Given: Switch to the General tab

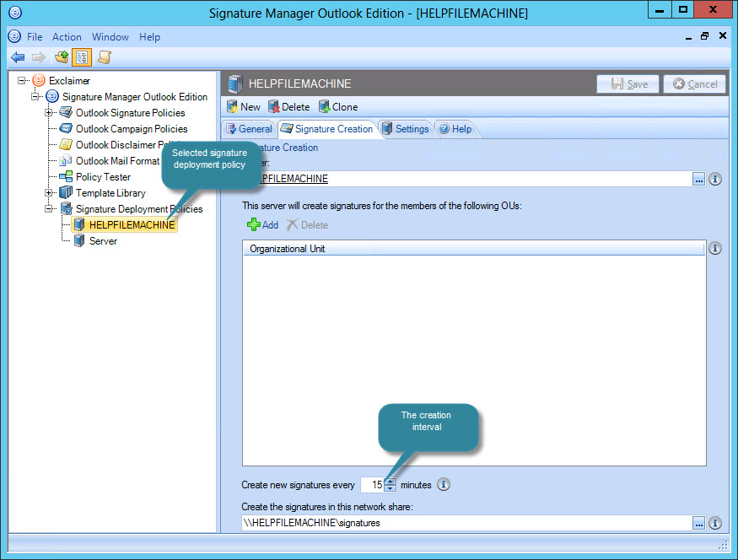Looking at the screenshot, I should click(249, 129).
